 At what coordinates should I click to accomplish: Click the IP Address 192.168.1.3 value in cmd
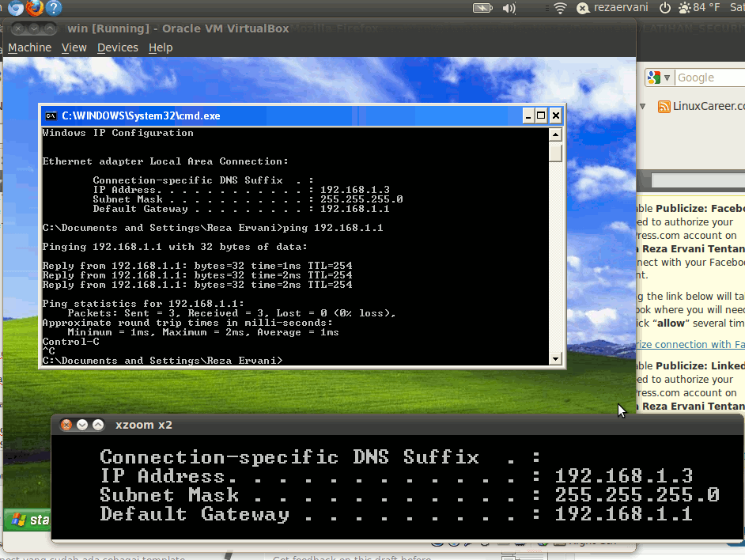click(355, 190)
